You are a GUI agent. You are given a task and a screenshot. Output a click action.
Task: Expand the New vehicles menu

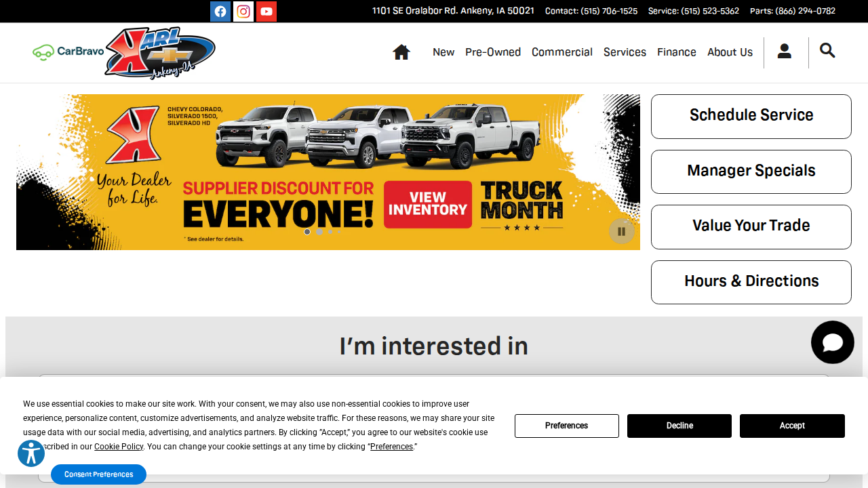(443, 52)
